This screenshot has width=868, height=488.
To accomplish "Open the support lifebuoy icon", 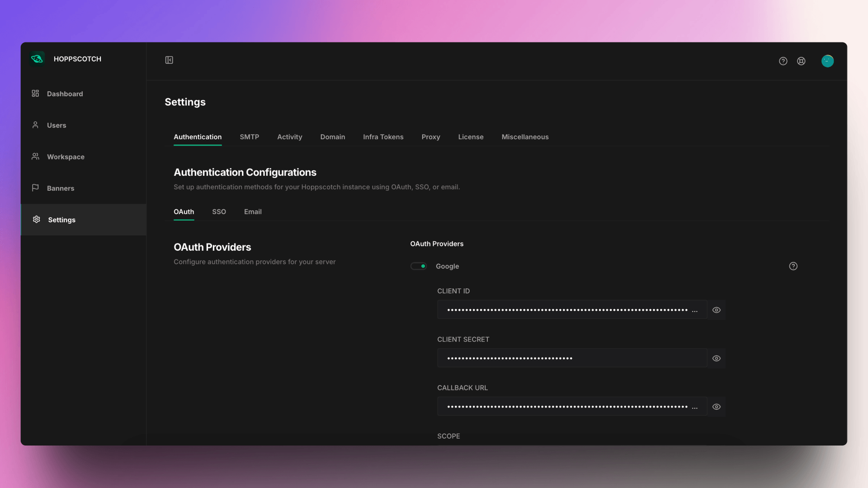I will tap(801, 61).
